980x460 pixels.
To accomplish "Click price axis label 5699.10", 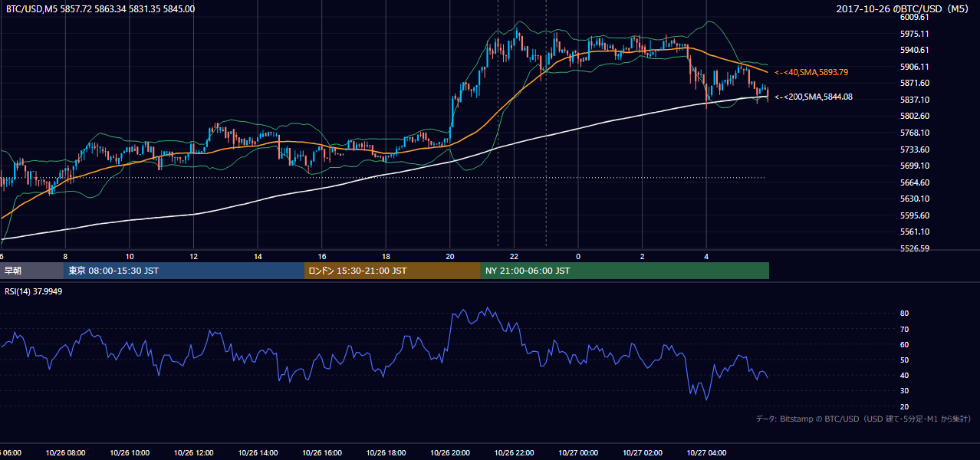I will click(x=915, y=166).
